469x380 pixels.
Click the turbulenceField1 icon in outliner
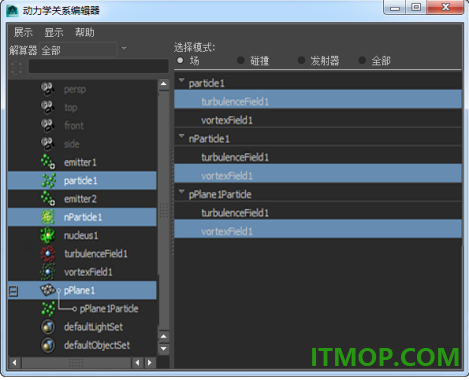pyautogui.click(x=48, y=254)
